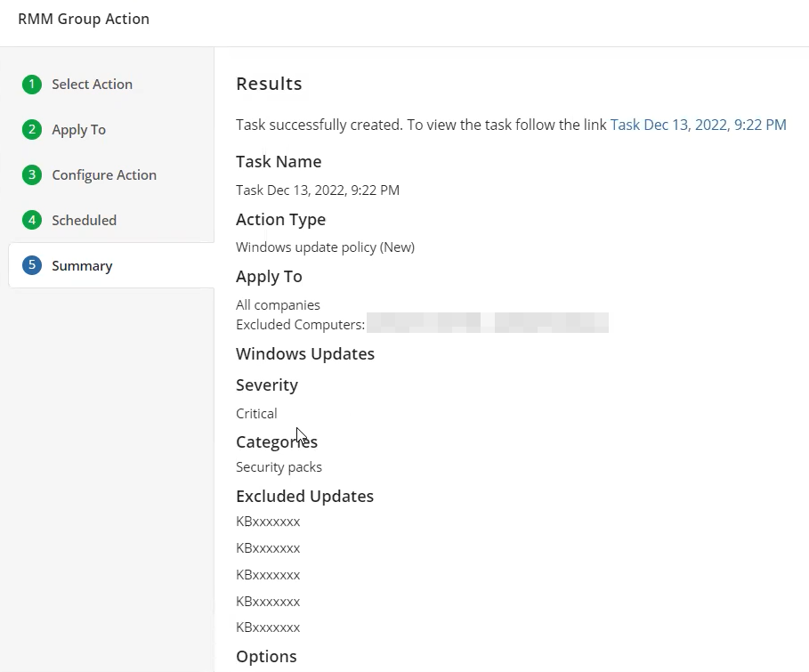
Task: Click the Critical severity value
Action: [256, 414]
